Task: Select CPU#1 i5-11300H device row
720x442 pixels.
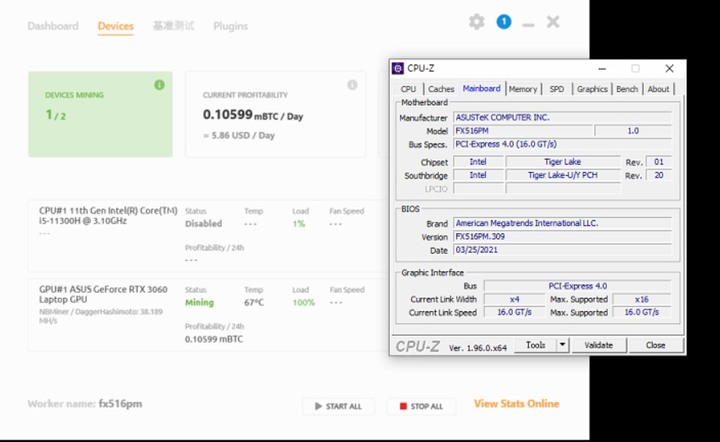Action: tap(209, 236)
